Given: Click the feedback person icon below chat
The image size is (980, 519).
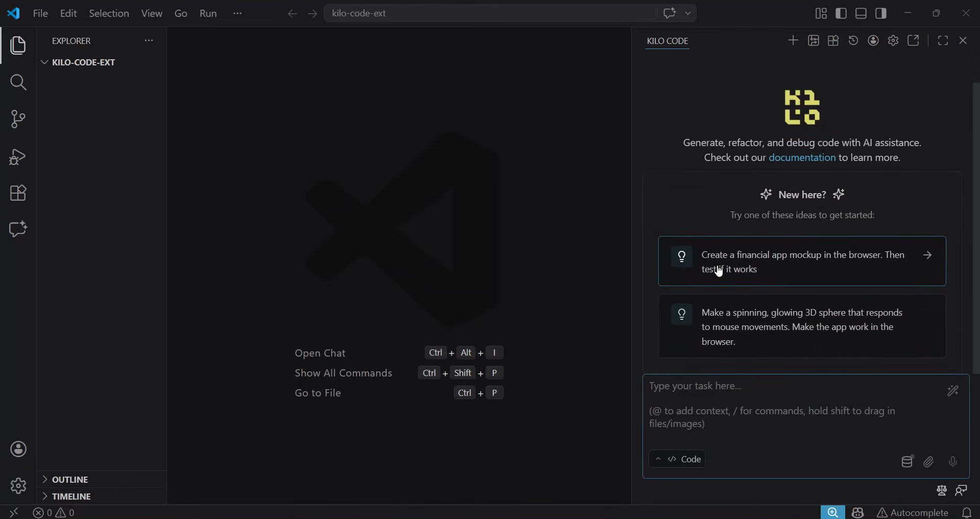Looking at the screenshot, I should (962, 490).
